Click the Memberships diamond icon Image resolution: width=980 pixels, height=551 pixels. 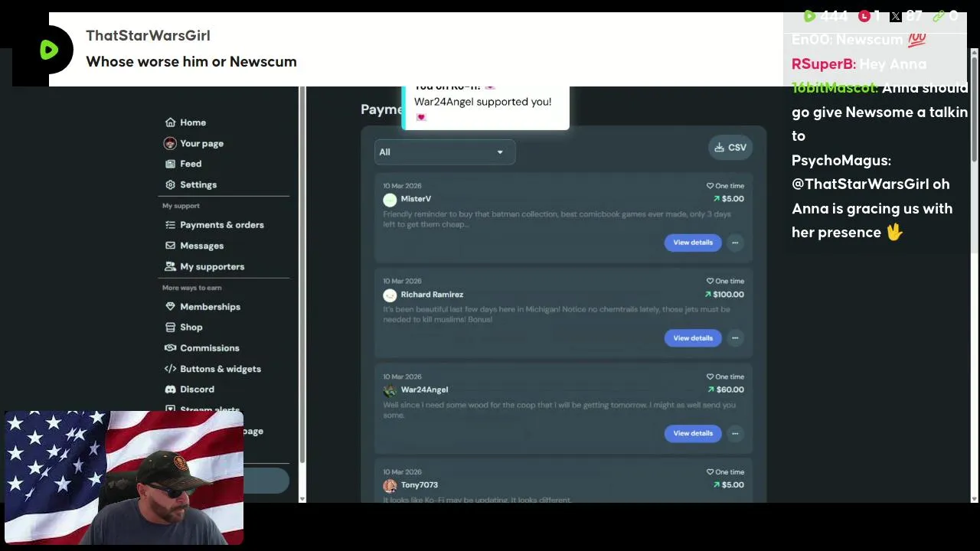tap(170, 307)
